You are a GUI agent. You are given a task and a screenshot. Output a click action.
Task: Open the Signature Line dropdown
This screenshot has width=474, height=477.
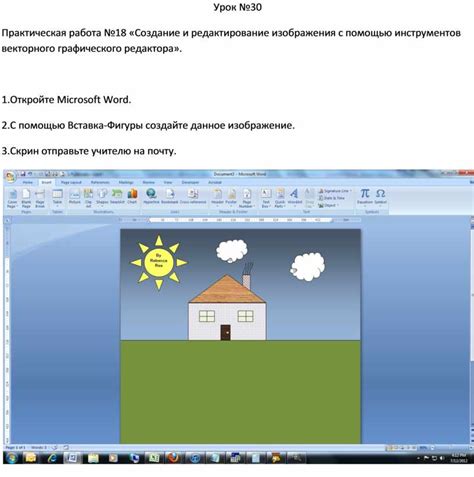pyautogui.click(x=335, y=191)
